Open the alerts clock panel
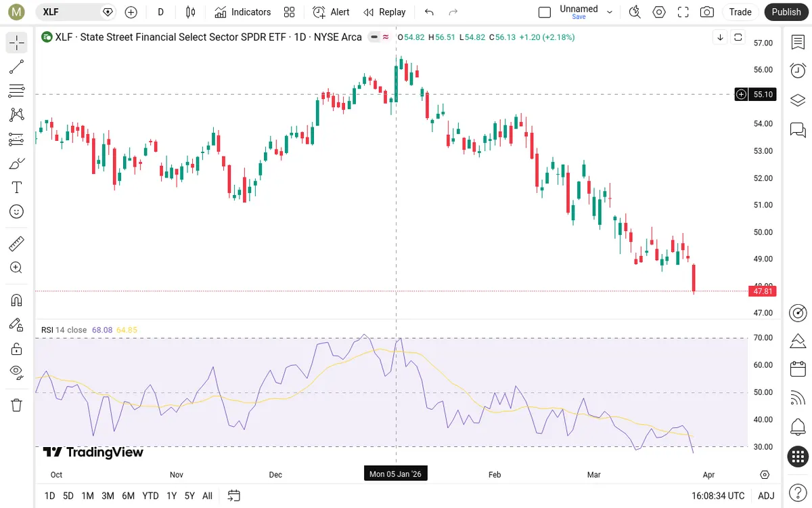This screenshot has height=508, width=812. [798, 70]
